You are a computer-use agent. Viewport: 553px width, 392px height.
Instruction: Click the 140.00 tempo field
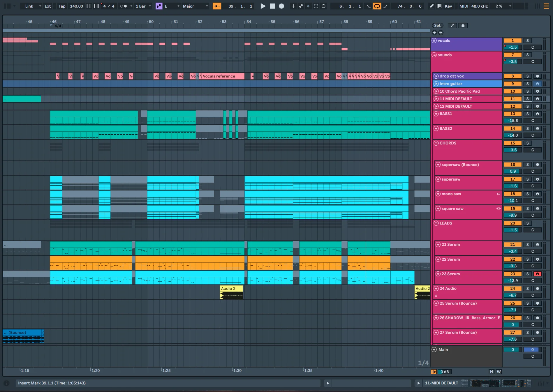pyautogui.click(x=76, y=6)
